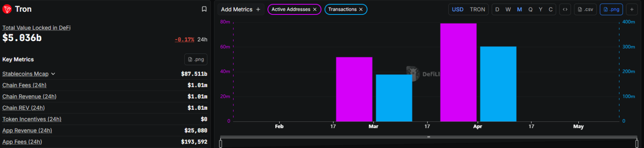The width and height of the screenshot is (644, 148).
Task: Open the embed code icon
Action: [x=565, y=9]
